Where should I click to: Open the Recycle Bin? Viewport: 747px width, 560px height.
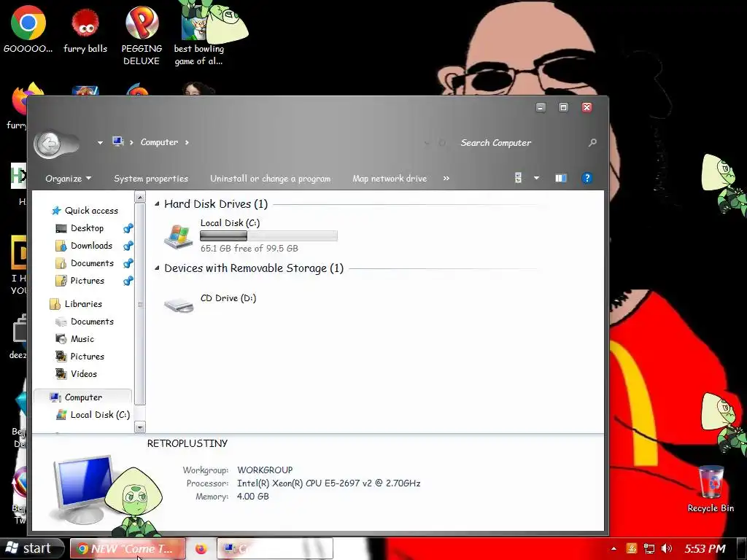point(711,489)
